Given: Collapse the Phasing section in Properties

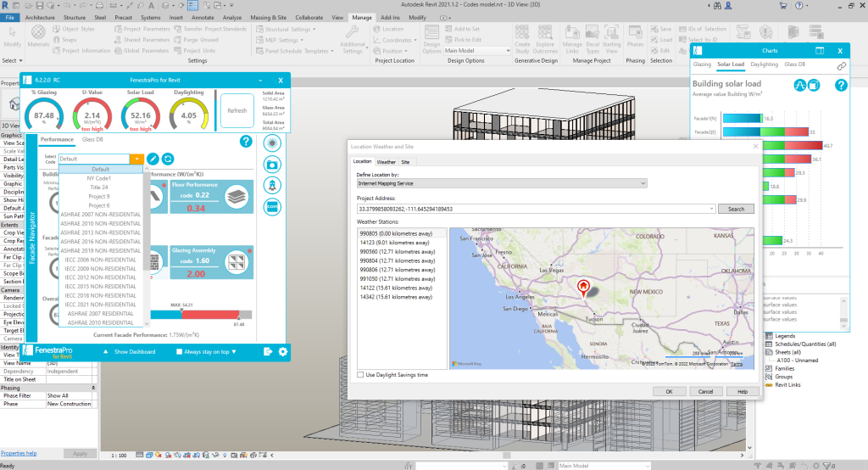Looking at the screenshot, I should coord(93,388).
